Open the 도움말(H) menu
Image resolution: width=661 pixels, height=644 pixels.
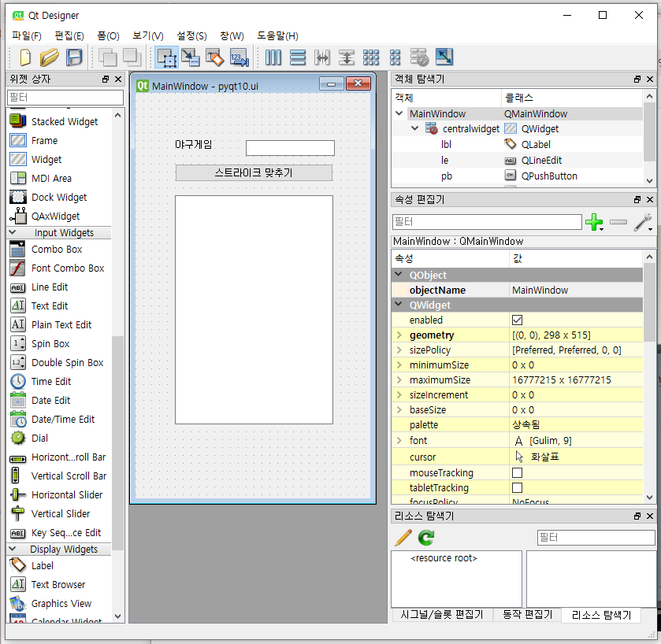(x=277, y=35)
